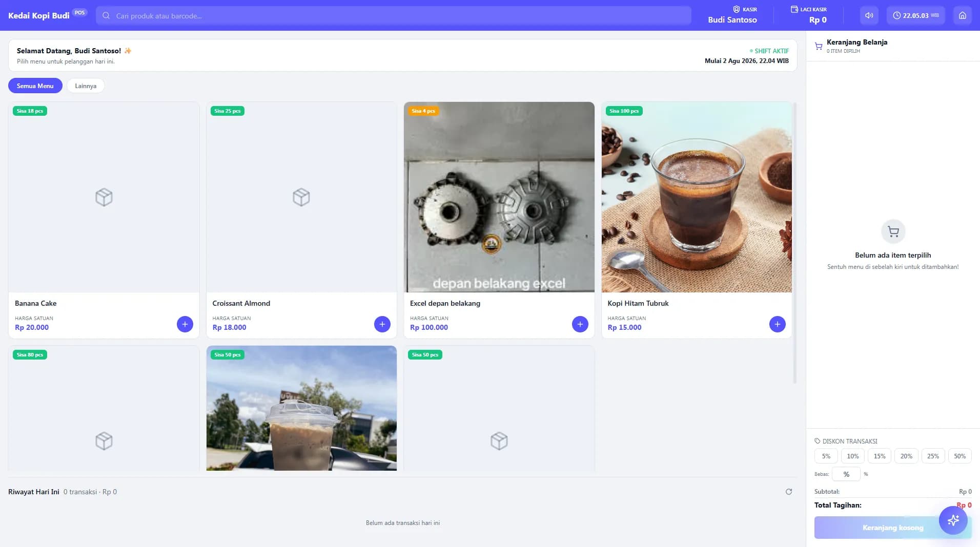Viewport: 980px width, 547px height.
Task: Click the Diskon Transaksi tag icon
Action: coord(818,441)
